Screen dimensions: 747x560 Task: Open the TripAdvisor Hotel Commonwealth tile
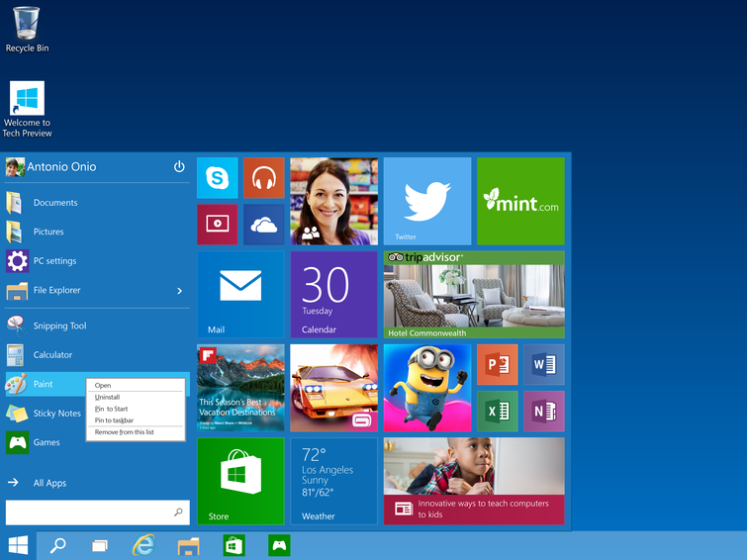(474, 295)
